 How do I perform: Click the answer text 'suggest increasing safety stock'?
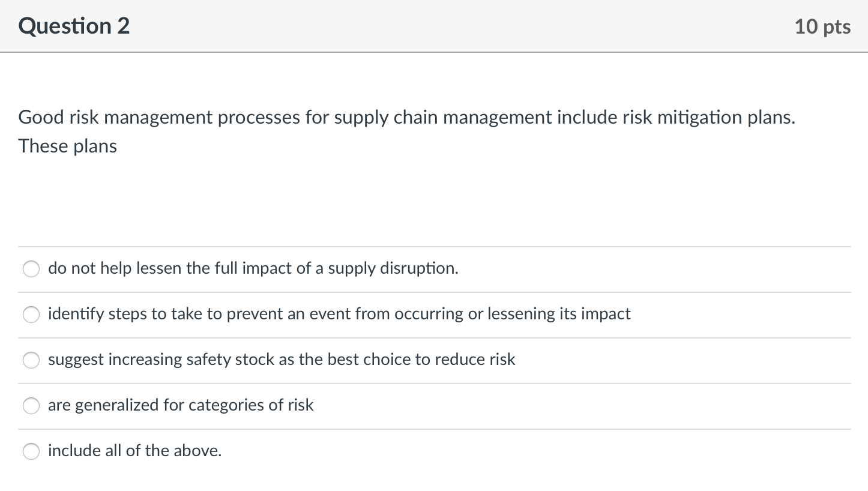pos(281,360)
